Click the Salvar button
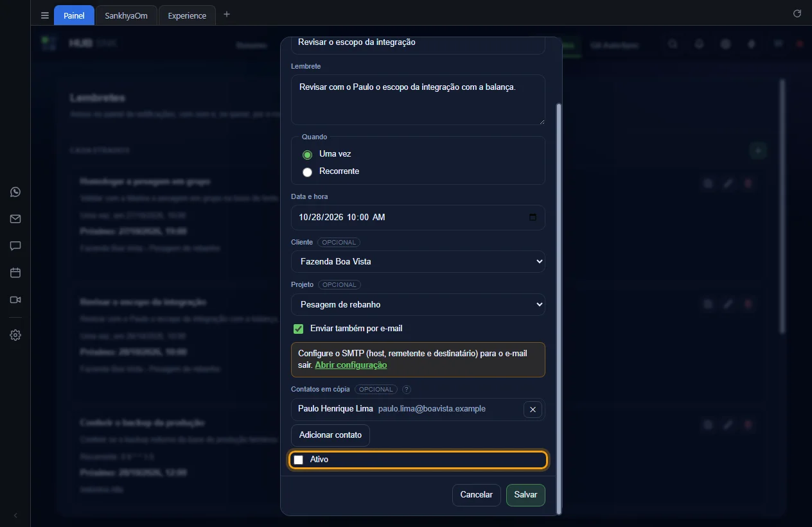 (525, 495)
